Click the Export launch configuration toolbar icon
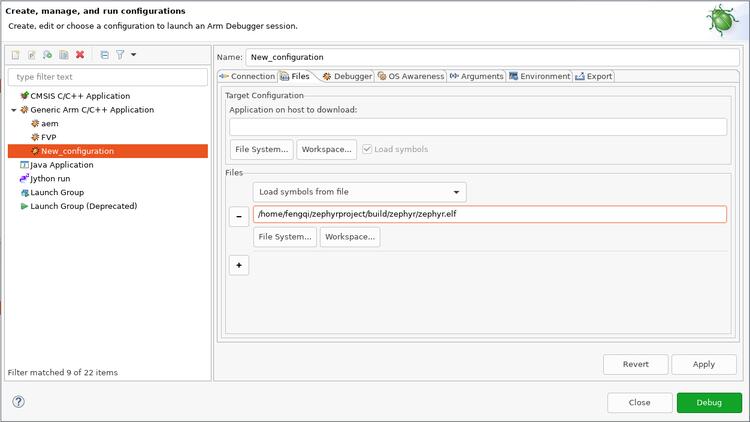The width and height of the screenshot is (750, 422). 47,55
